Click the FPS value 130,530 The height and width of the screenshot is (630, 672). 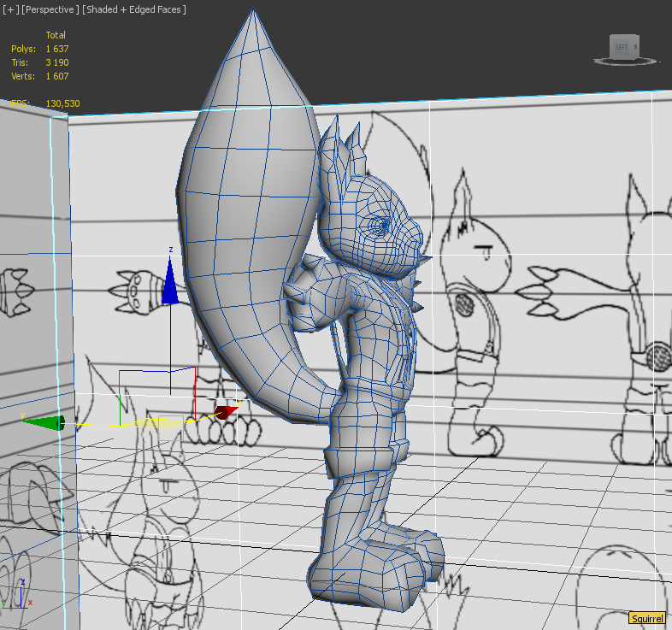(63, 103)
